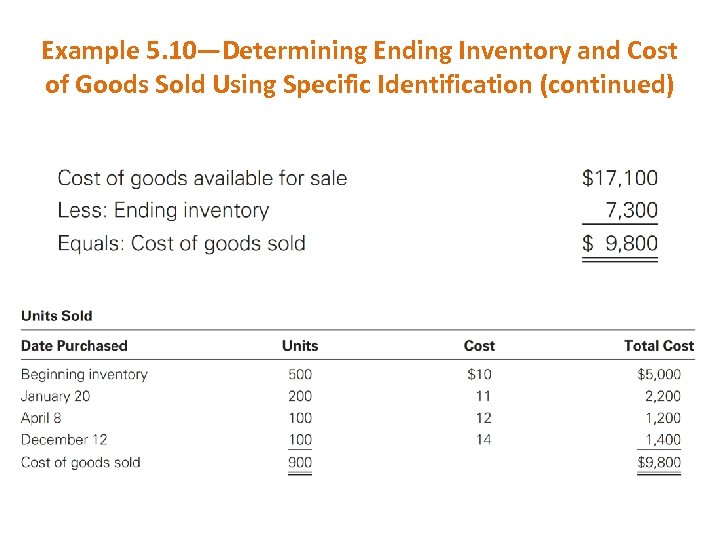Screen dimensions: 720x540
Task: Select the 7,300 ending inventory amount
Action: tap(632, 211)
